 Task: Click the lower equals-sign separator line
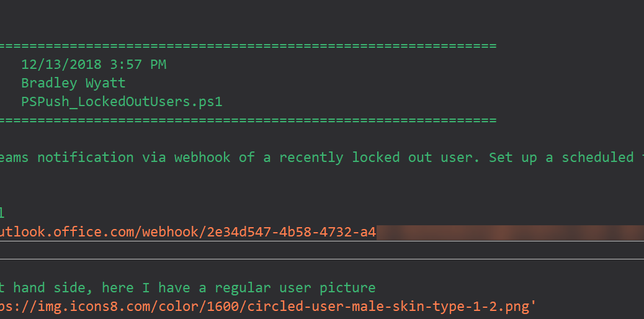tap(248, 120)
